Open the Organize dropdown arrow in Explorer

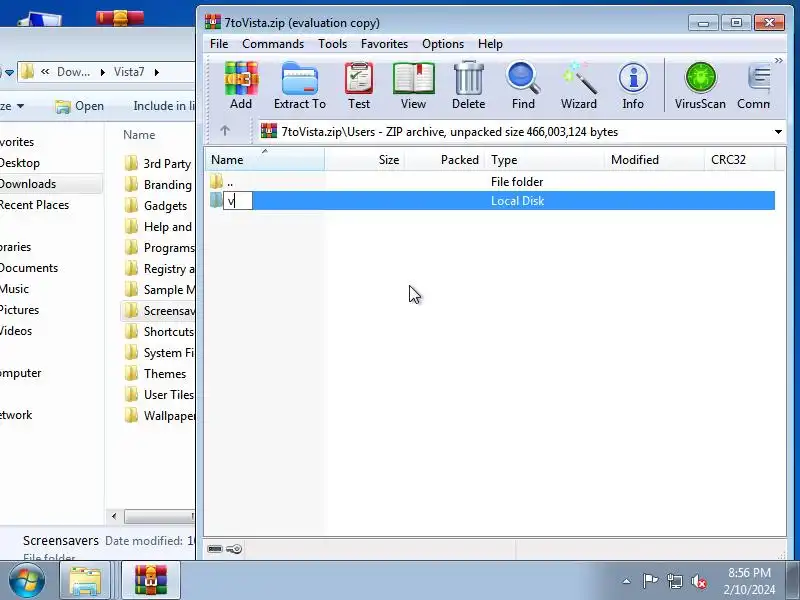tap(20, 106)
